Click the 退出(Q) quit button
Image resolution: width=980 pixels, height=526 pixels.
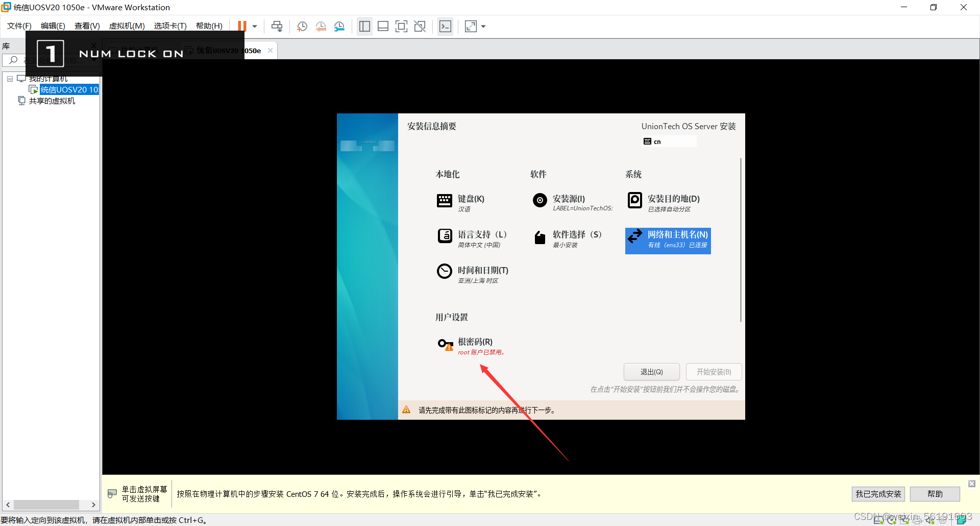[651, 372]
